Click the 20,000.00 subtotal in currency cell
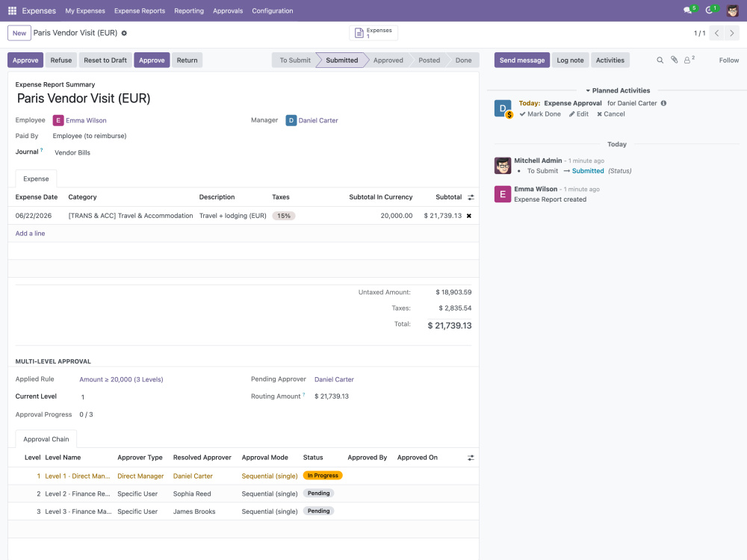Image resolution: width=747 pixels, height=560 pixels. point(397,216)
